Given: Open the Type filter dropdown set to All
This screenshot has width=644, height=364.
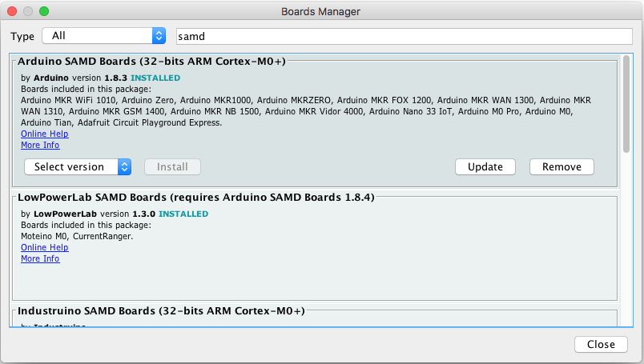Looking at the screenshot, I should (104, 36).
